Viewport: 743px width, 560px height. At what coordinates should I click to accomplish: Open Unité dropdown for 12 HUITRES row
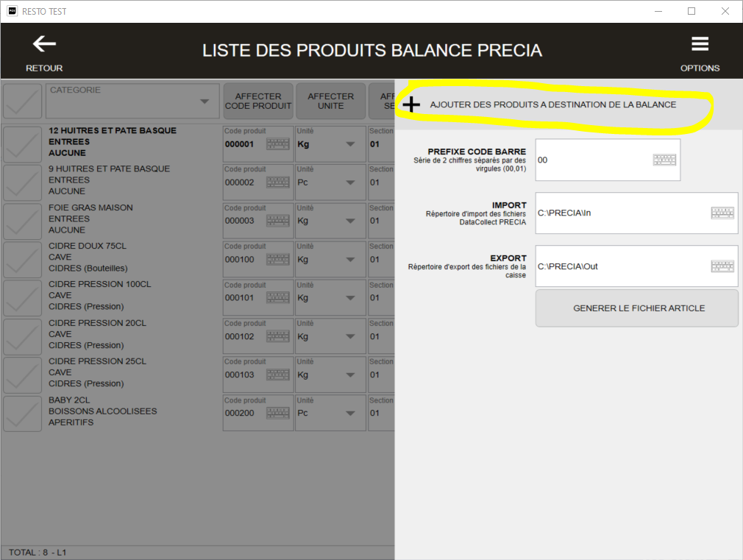tap(330, 144)
